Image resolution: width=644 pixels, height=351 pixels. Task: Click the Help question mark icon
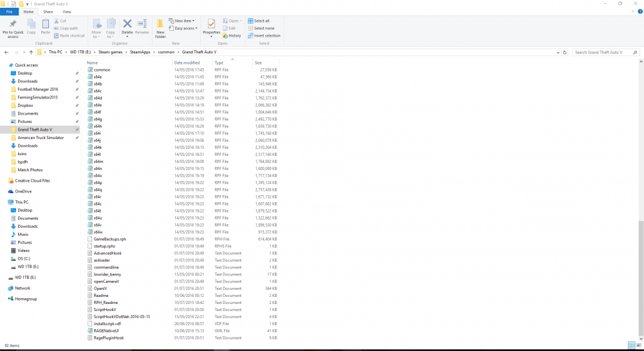coord(640,12)
